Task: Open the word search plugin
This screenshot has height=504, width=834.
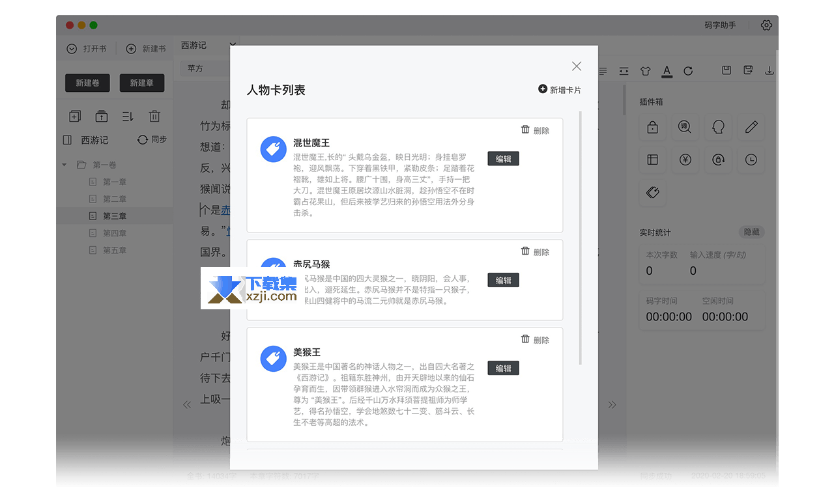Action: 685,128
